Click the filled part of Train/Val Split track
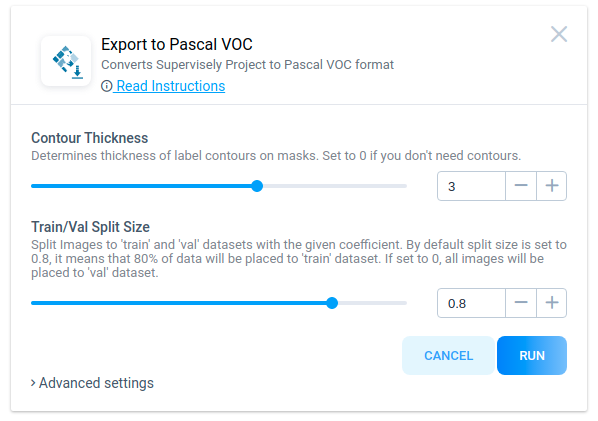The width and height of the screenshot is (598, 421). click(178, 303)
